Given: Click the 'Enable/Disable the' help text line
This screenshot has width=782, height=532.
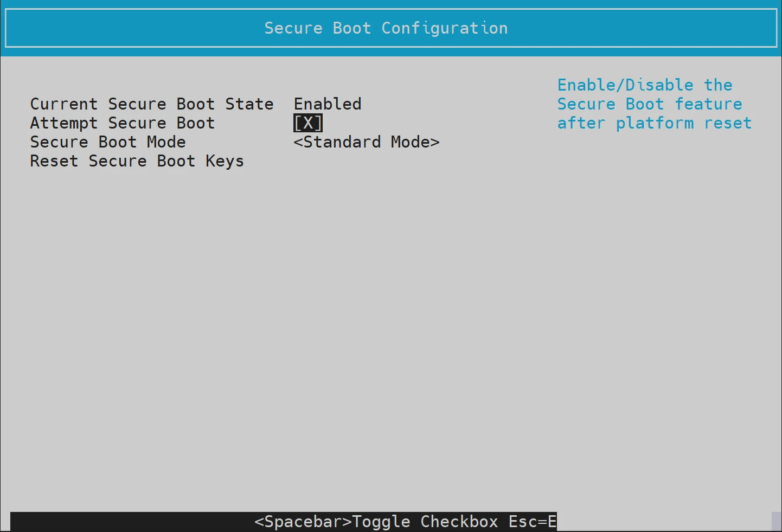Looking at the screenshot, I should click(645, 85).
